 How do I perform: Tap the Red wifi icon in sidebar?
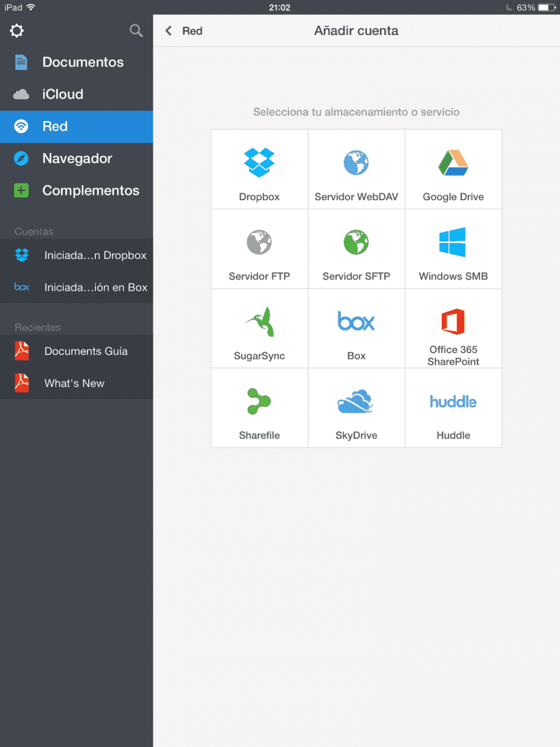click(21, 126)
